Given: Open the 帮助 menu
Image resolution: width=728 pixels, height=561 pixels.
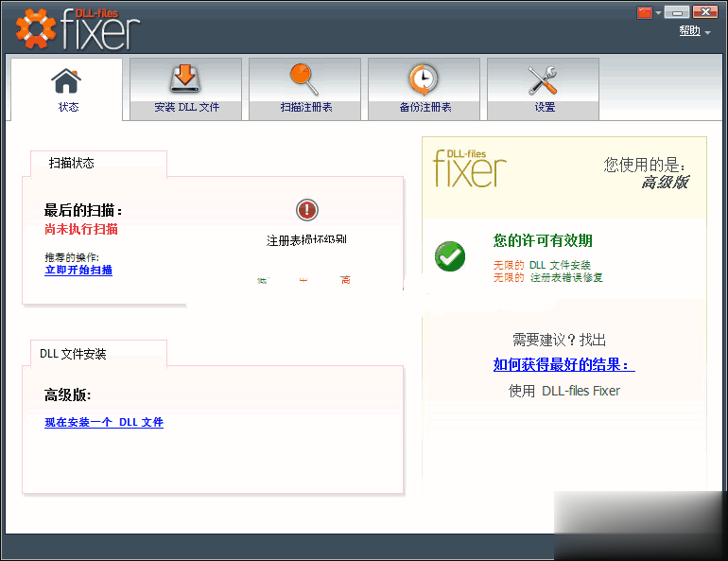Looking at the screenshot, I should (x=689, y=30).
